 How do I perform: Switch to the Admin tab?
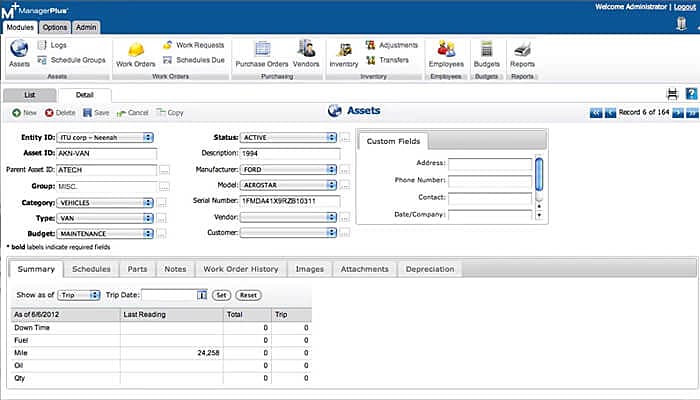pos(86,27)
